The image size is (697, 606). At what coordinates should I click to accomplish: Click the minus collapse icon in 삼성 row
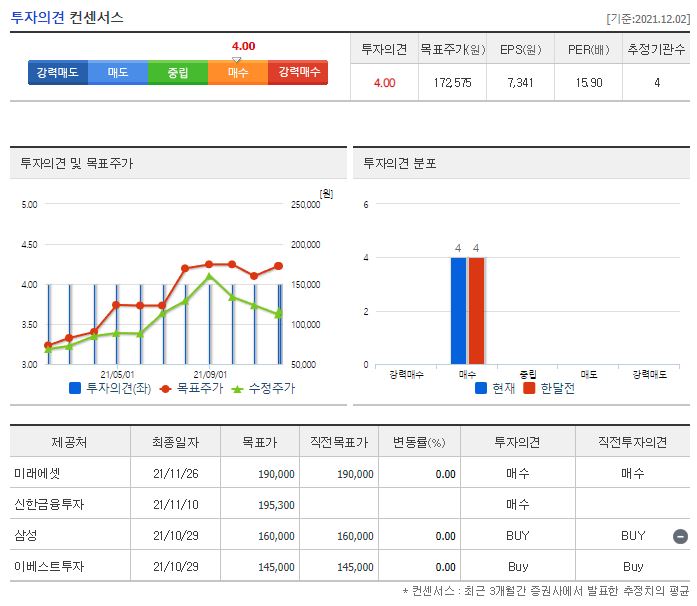[x=680, y=536]
